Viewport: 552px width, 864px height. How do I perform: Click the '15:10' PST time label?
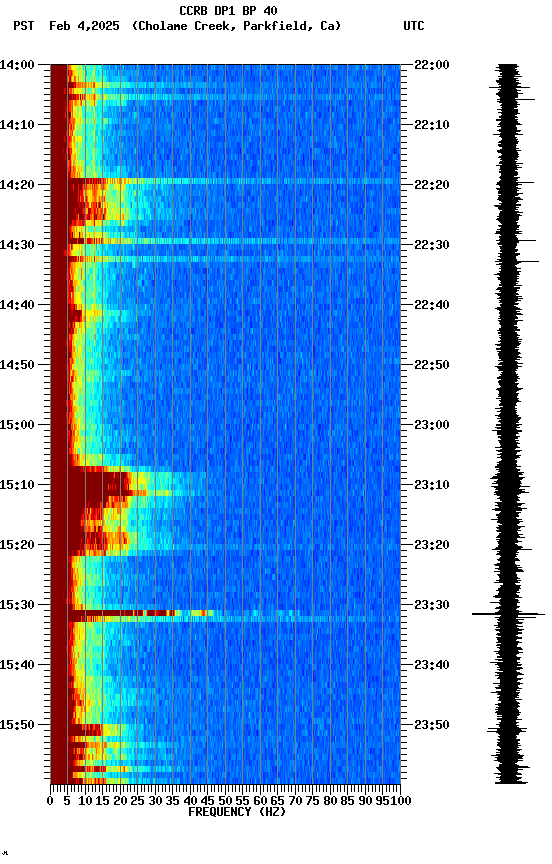[17, 485]
